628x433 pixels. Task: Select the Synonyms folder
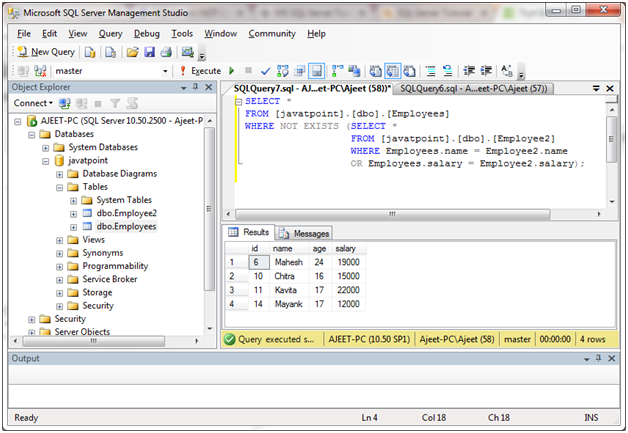103,253
